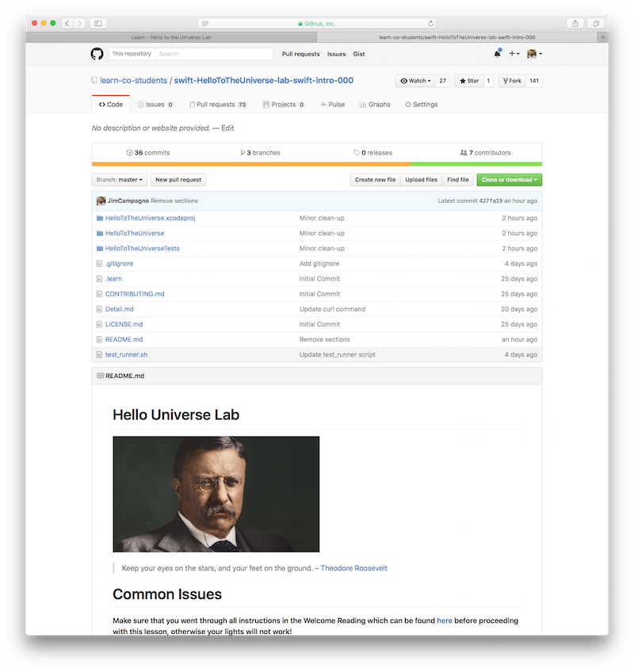
Task: Switch to the Issues tab
Action: click(155, 104)
